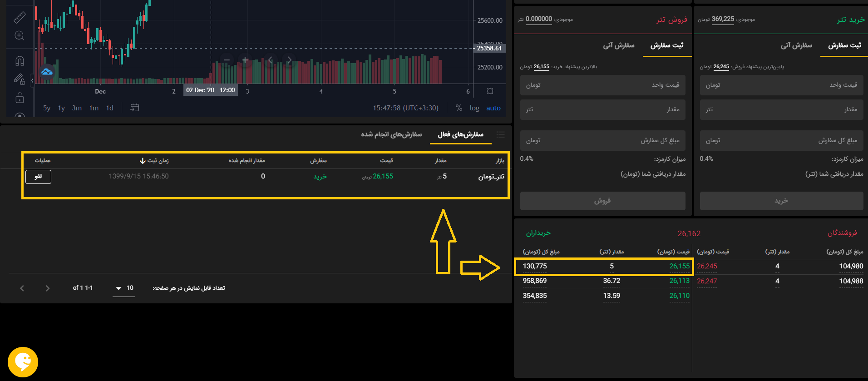Click the TradingView cloud logo on chart
Viewport: 868px width, 381px height.
(47, 72)
